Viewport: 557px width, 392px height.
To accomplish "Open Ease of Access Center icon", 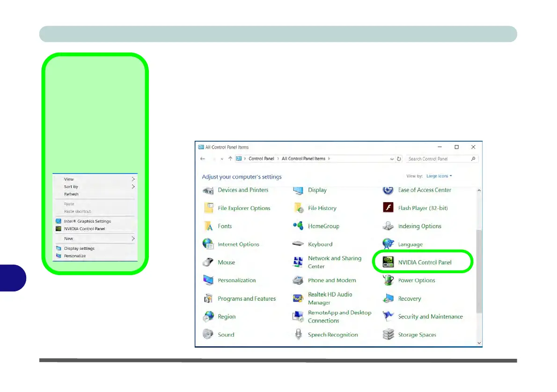I will [x=388, y=190].
